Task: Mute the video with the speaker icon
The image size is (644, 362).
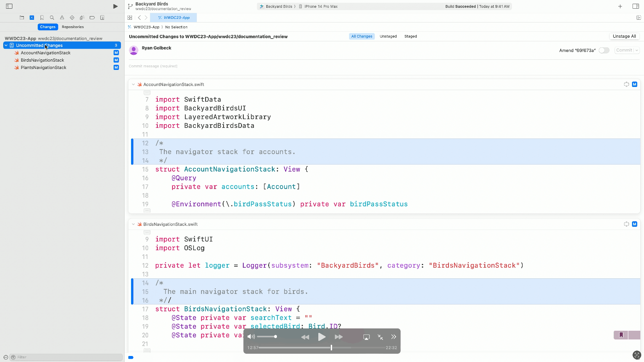Action: click(251, 337)
